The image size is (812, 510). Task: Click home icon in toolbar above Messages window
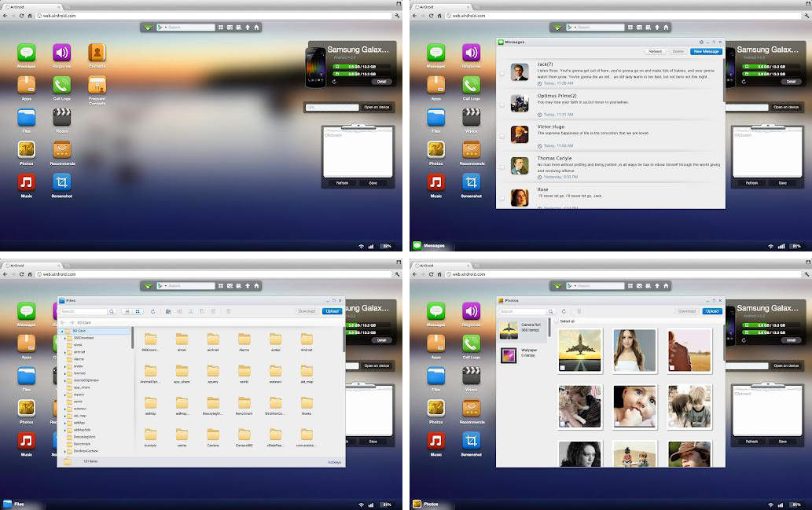click(666, 27)
